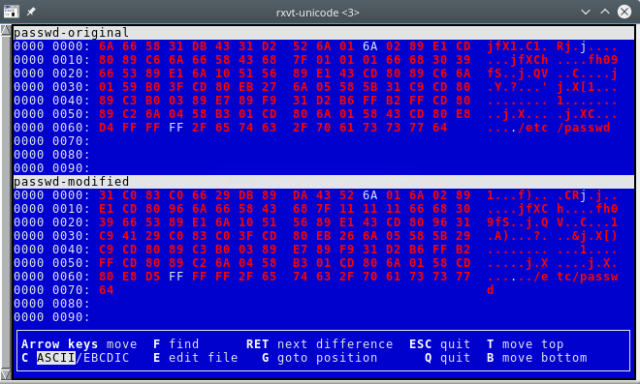Image resolution: width=640 pixels, height=384 pixels.
Task: Click the DA byte in passwd-modified first row
Action: 300,195
